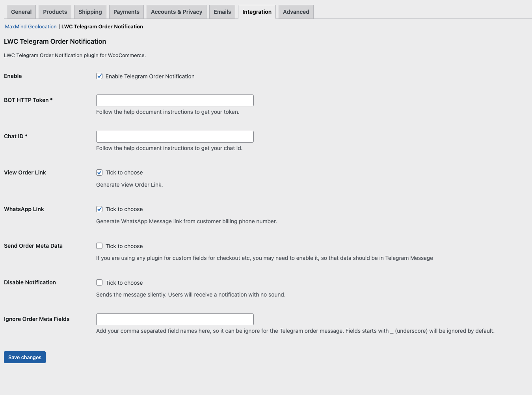Tick the Disable Notification checkbox
This screenshot has width=532, height=395.
tap(99, 282)
